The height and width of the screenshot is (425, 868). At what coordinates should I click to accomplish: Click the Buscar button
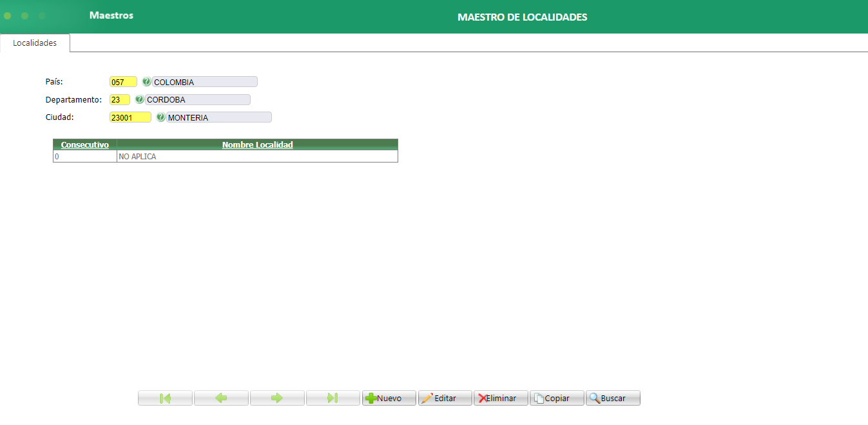pyautogui.click(x=613, y=398)
